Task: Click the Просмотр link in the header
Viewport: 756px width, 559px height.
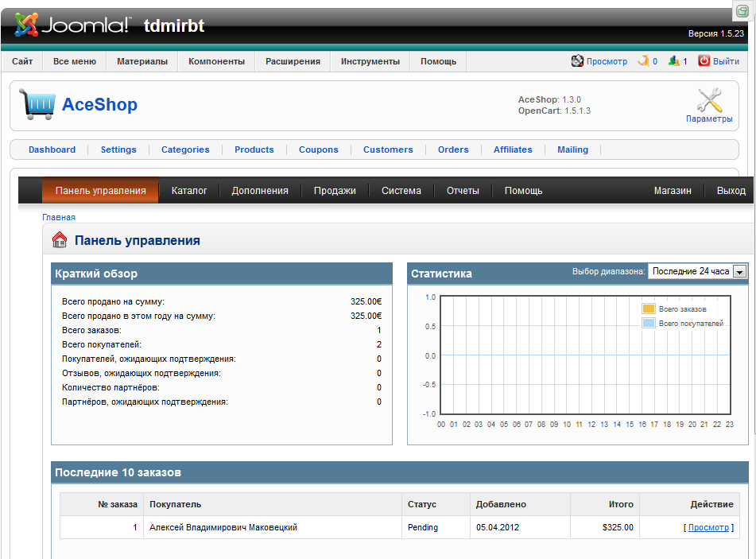Action: (607, 61)
